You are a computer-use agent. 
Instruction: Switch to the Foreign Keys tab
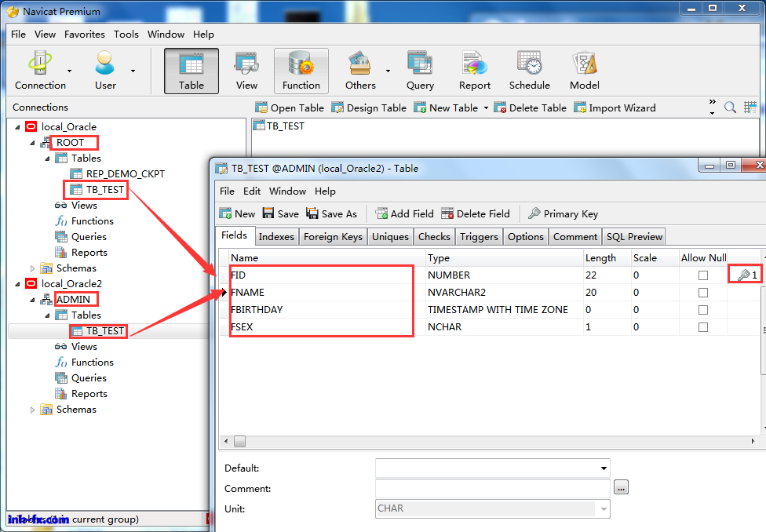pos(333,236)
